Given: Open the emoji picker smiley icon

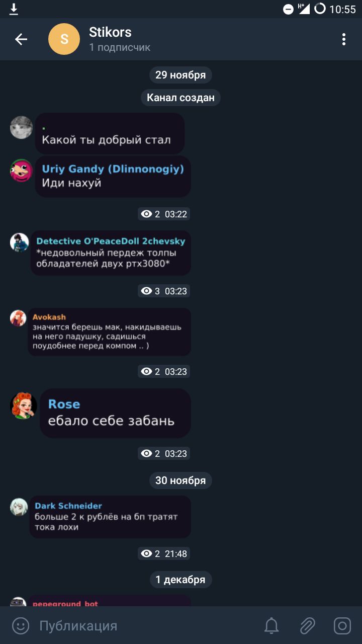Looking at the screenshot, I should (21, 626).
